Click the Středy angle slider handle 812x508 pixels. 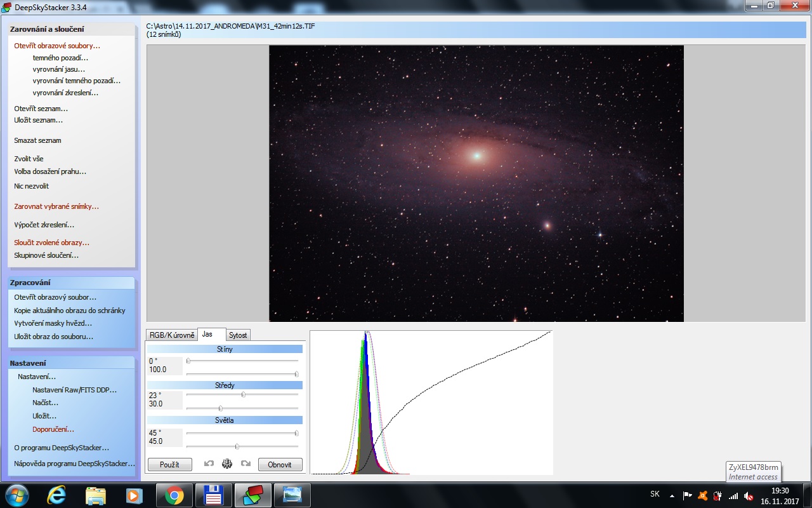[x=244, y=394]
